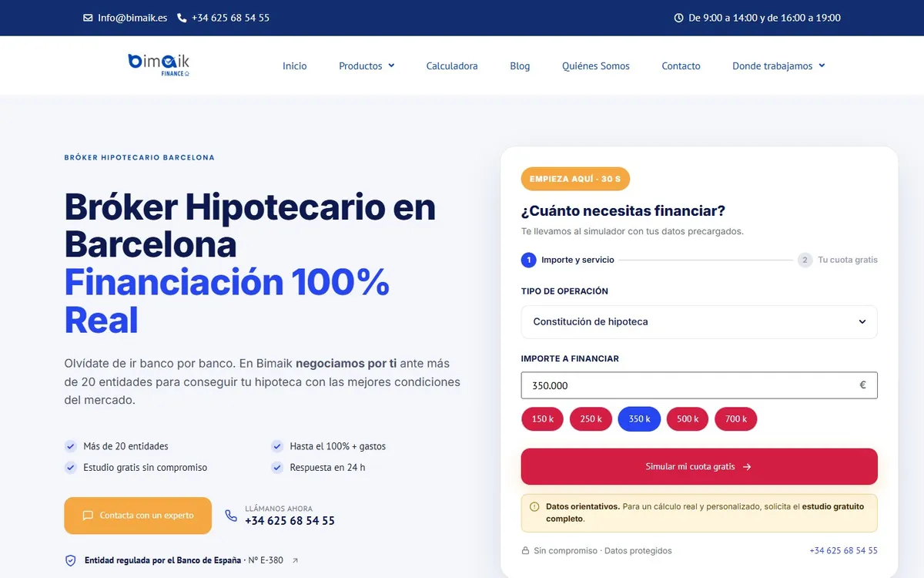Viewport: 924px width, 578px height.
Task: Click the check icon beside Más de 20 entidades
Action: 71,446
